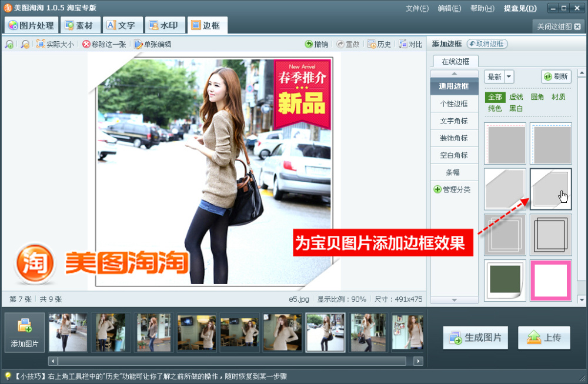
Task: Remove current image with 移除这一张
Action: tap(104, 44)
